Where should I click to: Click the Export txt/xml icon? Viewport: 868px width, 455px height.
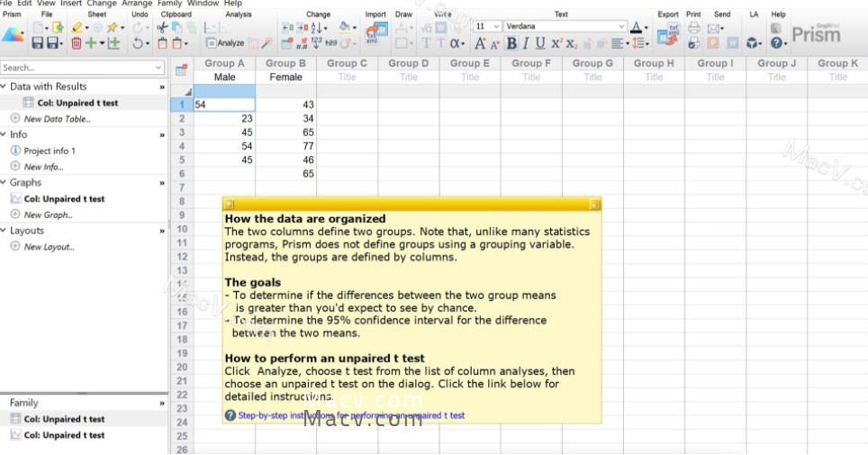668,34
